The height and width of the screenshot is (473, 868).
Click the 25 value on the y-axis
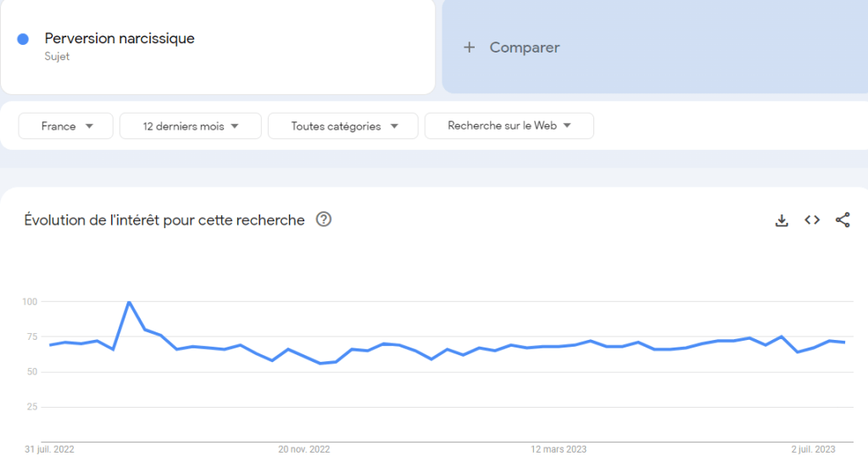(x=32, y=407)
